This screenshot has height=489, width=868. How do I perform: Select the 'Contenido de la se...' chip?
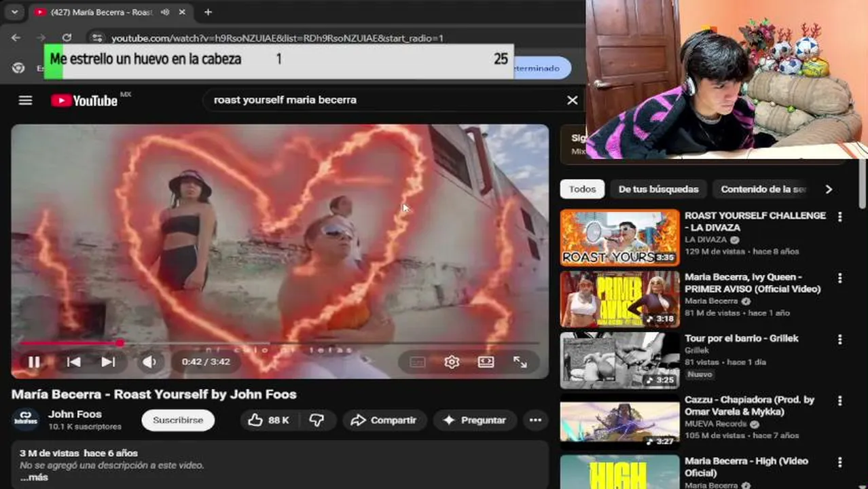[763, 189]
